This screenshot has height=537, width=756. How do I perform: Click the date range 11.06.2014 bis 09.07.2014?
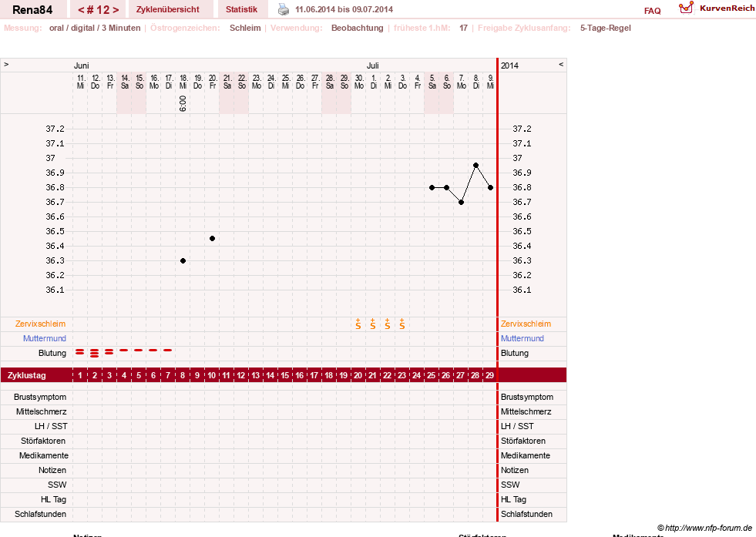[344, 9]
